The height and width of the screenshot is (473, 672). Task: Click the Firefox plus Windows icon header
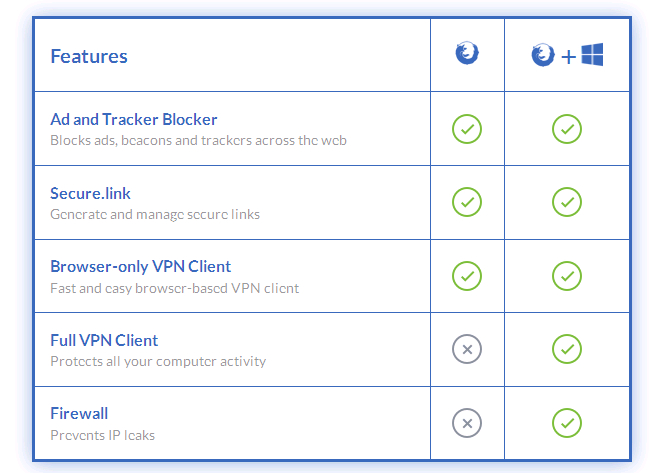(x=567, y=55)
